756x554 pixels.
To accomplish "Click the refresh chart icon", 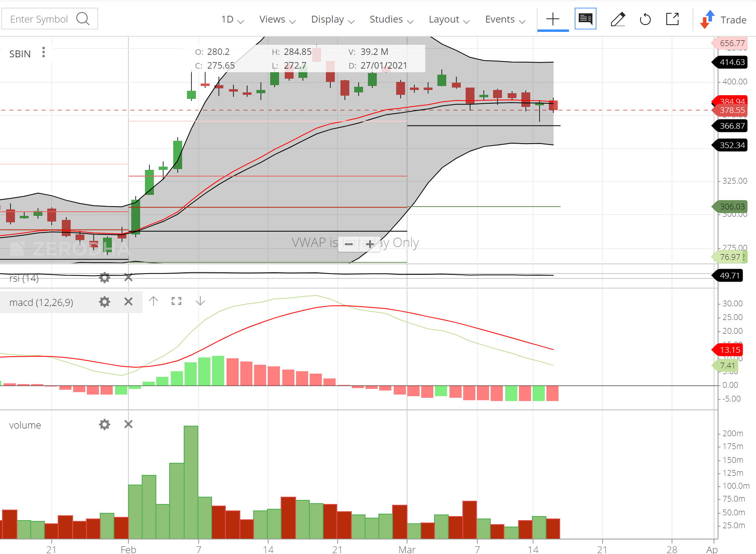I will point(645,19).
